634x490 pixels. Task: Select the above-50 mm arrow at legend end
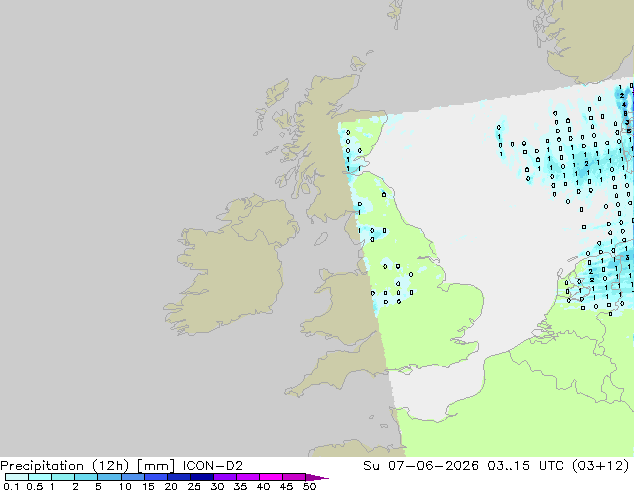(x=317, y=477)
